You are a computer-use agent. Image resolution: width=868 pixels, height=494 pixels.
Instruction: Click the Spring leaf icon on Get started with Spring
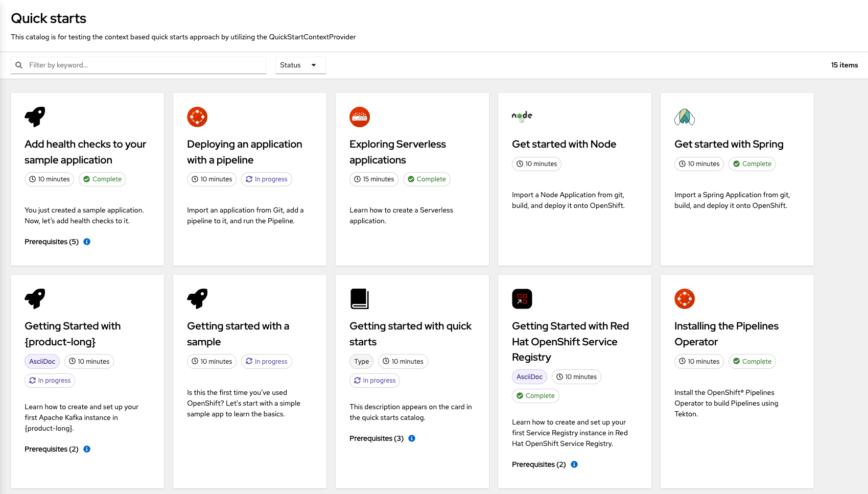(684, 116)
